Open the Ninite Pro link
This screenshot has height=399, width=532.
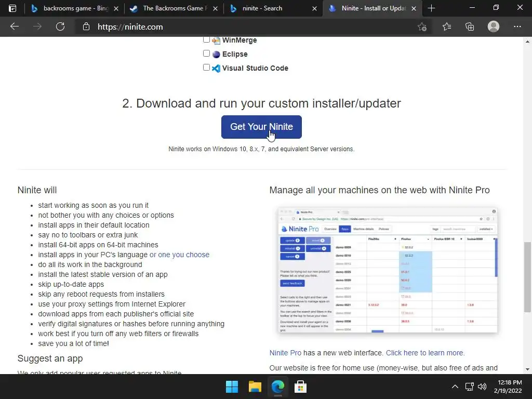point(285,353)
